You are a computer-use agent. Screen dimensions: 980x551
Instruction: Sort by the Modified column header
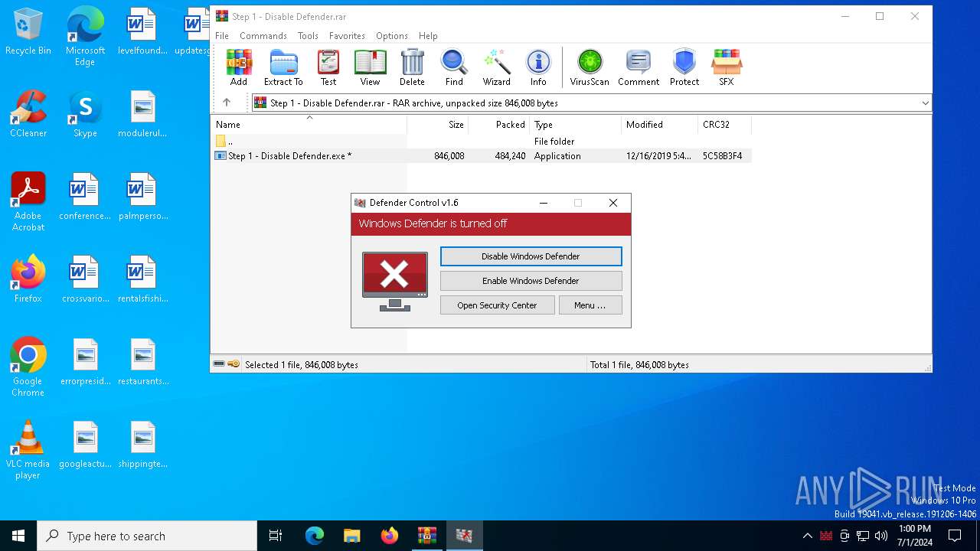[x=659, y=125]
